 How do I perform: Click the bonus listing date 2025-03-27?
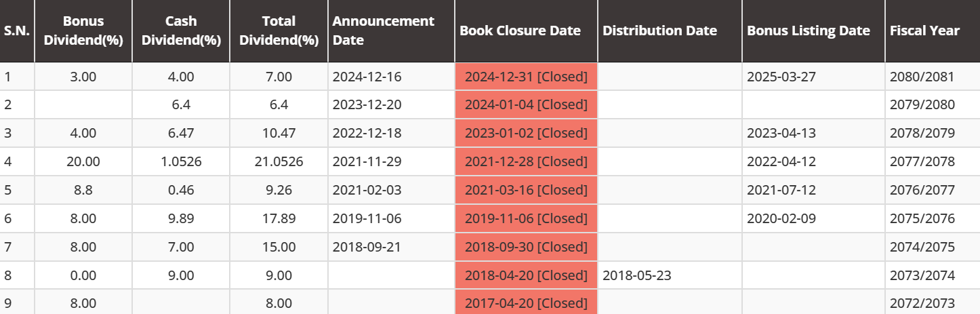[781, 77]
